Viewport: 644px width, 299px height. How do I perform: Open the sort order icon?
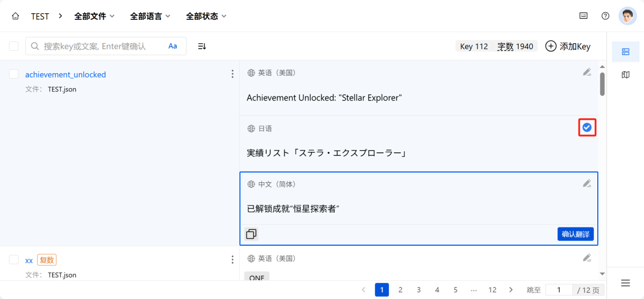pyautogui.click(x=202, y=46)
